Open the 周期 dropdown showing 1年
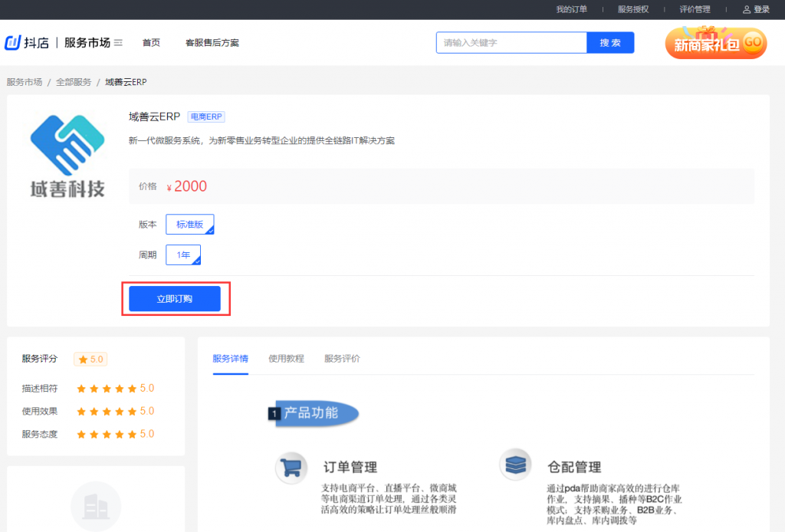This screenshot has height=532, width=785. pyautogui.click(x=182, y=254)
